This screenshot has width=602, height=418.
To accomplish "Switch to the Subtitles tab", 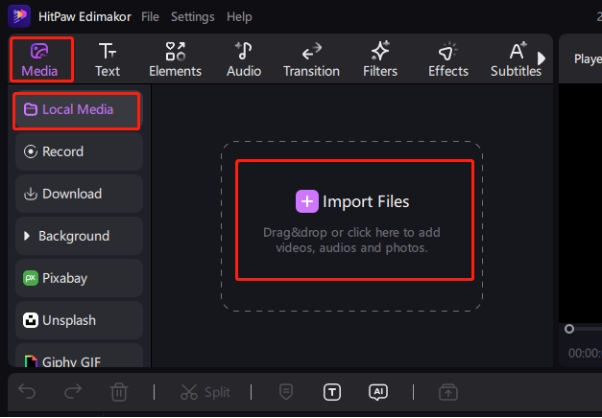I will point(516,59).
